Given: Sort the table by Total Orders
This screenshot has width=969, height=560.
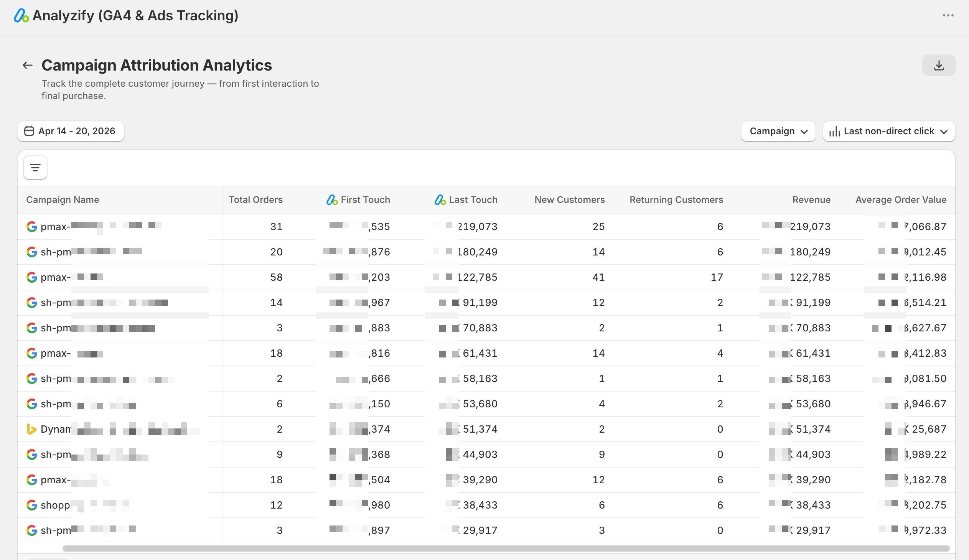Looking at the screenshot, I should pos(255,199).
